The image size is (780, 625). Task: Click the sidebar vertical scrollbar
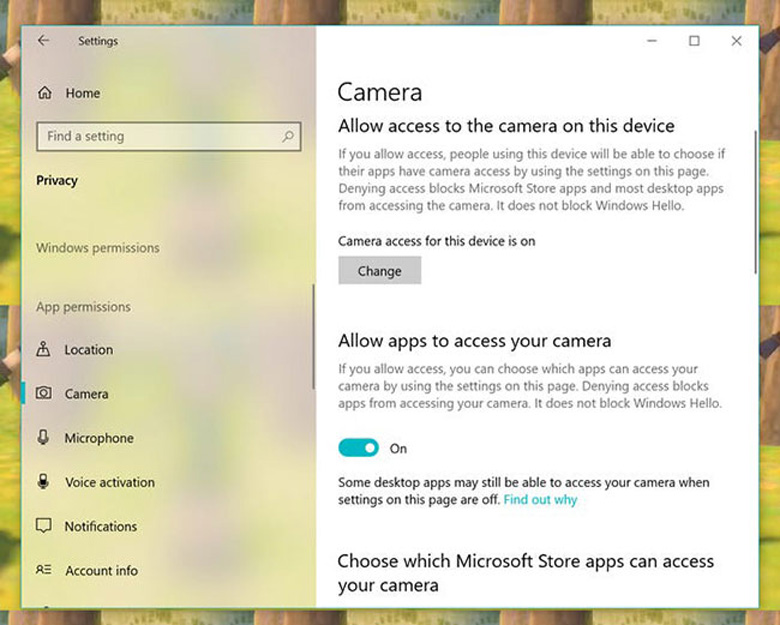[313, 340]
